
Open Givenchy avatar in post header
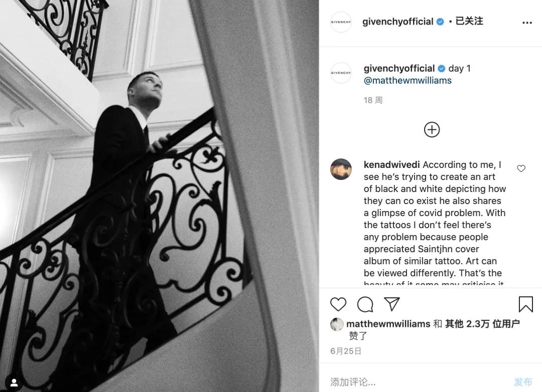coord(341,22)
